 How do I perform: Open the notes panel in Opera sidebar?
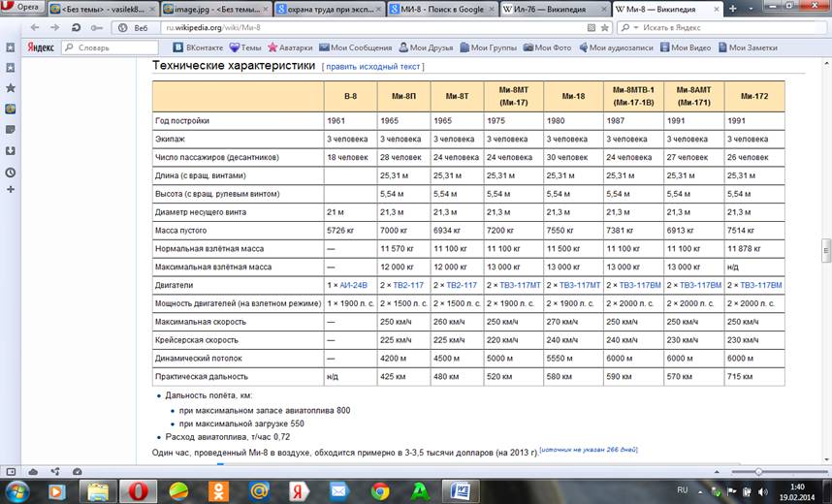[x=10, y=129]
